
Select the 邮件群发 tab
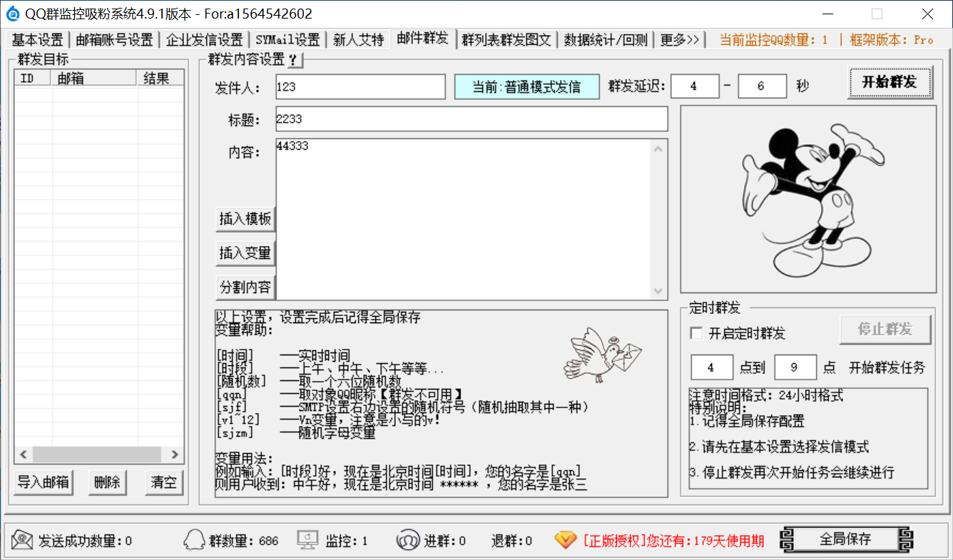coord(423,39)
